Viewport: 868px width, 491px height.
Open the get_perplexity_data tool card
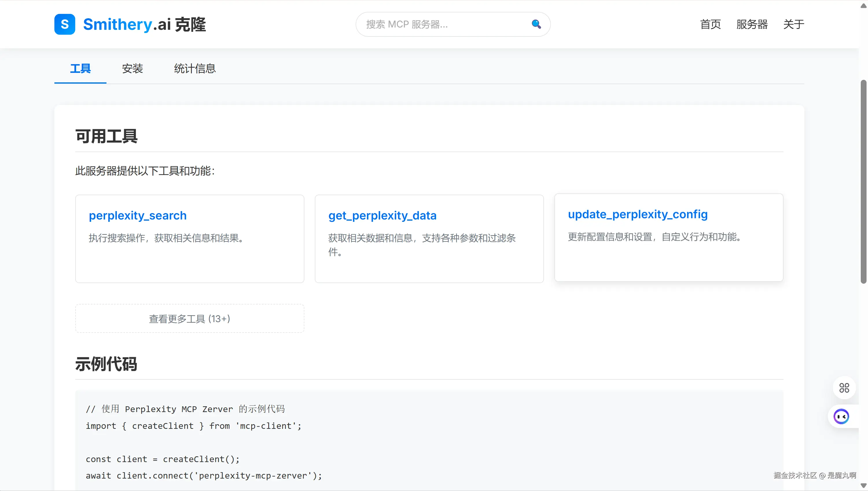[429, 239]
